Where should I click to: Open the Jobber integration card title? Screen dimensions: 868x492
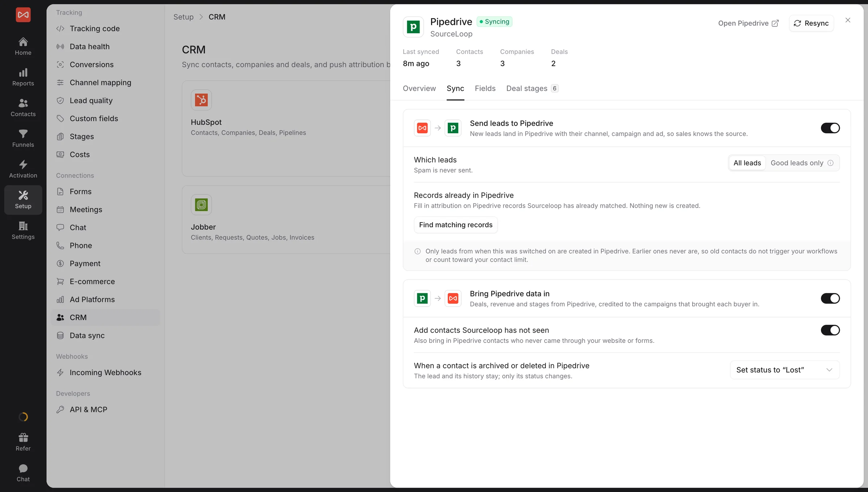(x=203, y=227)
